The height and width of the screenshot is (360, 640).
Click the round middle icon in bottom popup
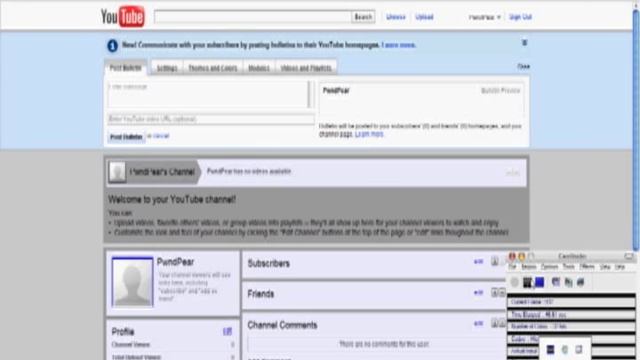point(564,349)
